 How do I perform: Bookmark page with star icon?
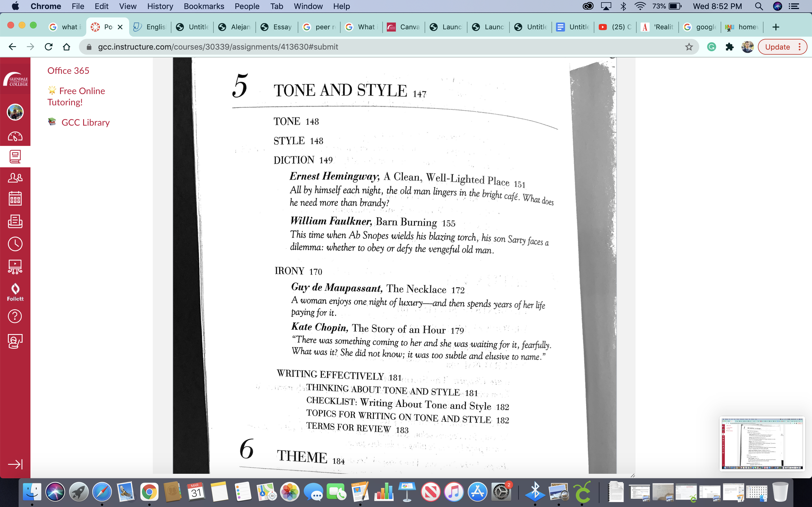pos(689,47)
